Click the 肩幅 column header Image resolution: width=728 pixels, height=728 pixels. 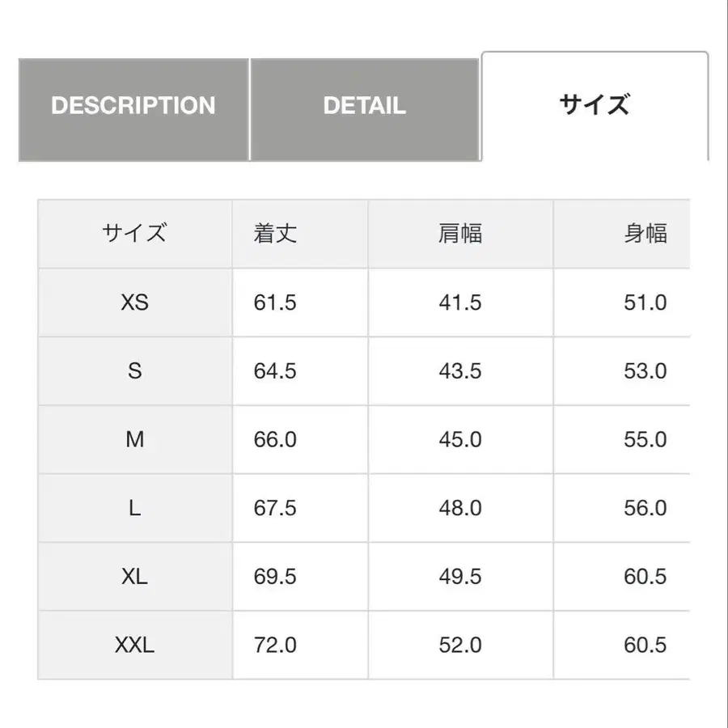tap(462, 234)
